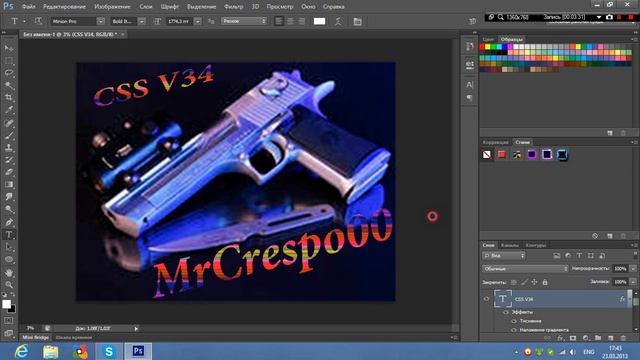Image resolution: width=640 pixels, height=360 pixels.
Task: Change screen mode from toolbox
Action: pos(9,333)
